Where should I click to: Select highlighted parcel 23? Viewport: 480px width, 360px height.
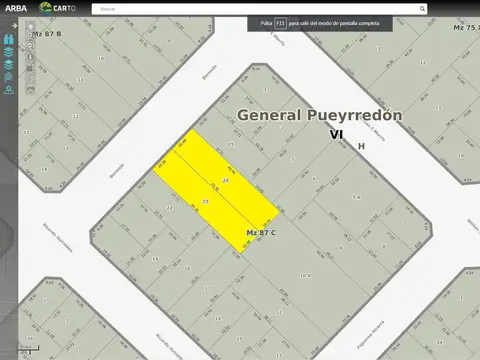point(205,201)
